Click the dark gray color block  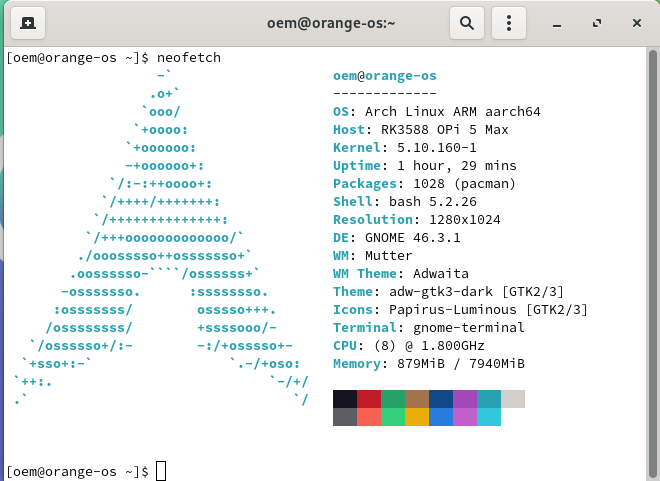pyautogui.click(x=345, y=417)
